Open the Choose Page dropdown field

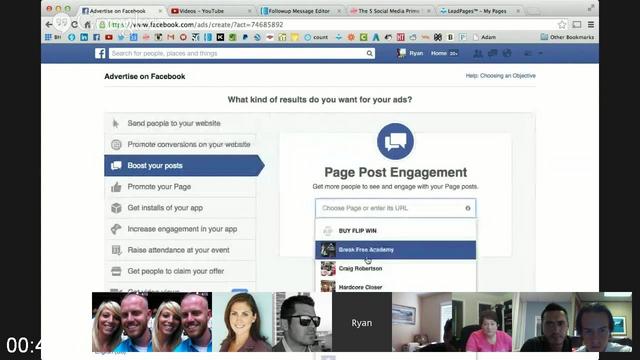tap(395, 208)
